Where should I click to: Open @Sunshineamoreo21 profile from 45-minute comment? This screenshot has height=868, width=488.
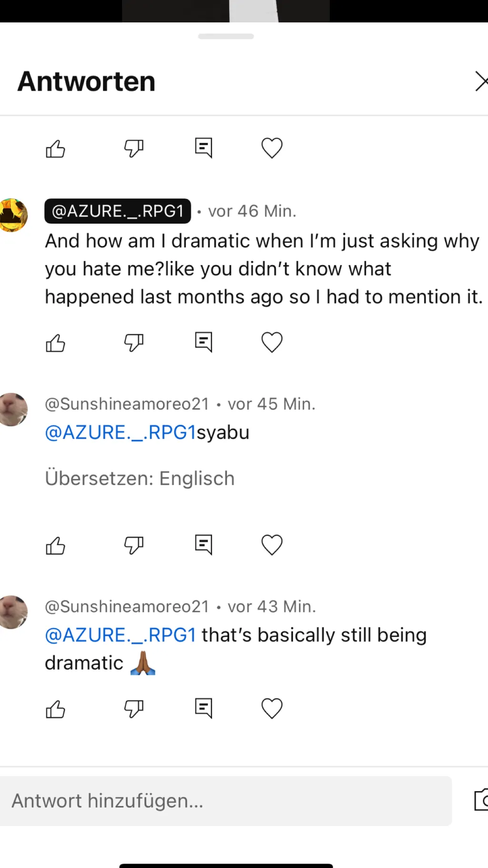tap(127, 404)
